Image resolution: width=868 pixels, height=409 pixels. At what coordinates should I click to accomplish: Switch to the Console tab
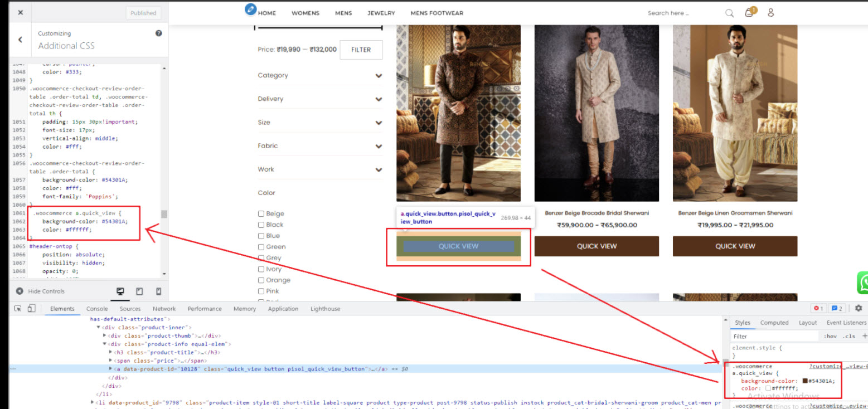97,309
